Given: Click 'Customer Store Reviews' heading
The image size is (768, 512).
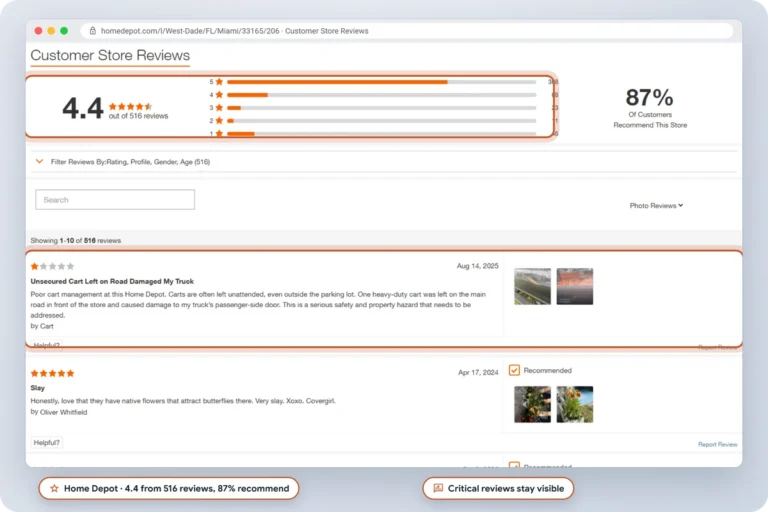Looking at the screenshot, I should click(110, 55).
